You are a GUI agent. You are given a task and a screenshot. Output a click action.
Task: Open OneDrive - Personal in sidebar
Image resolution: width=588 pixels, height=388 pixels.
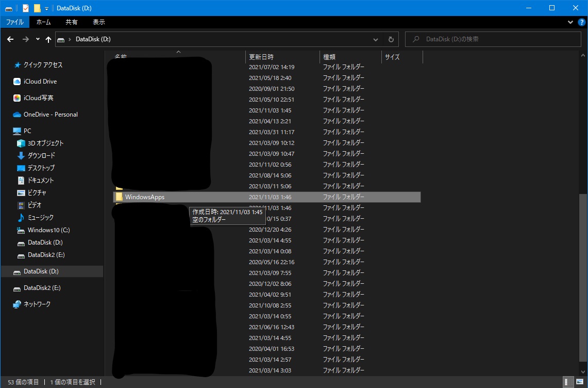point(51,115)
